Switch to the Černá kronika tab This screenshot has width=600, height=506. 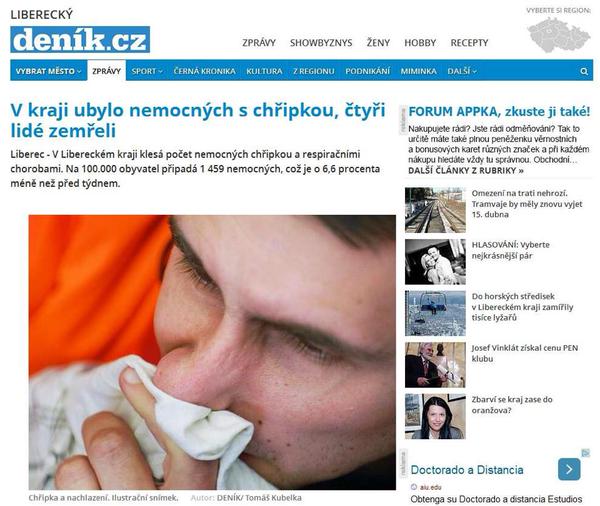(204, 71)
